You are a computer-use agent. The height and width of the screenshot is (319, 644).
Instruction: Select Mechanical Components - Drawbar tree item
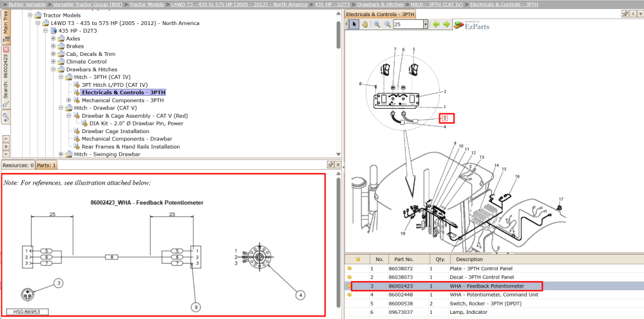click(127, 139)
